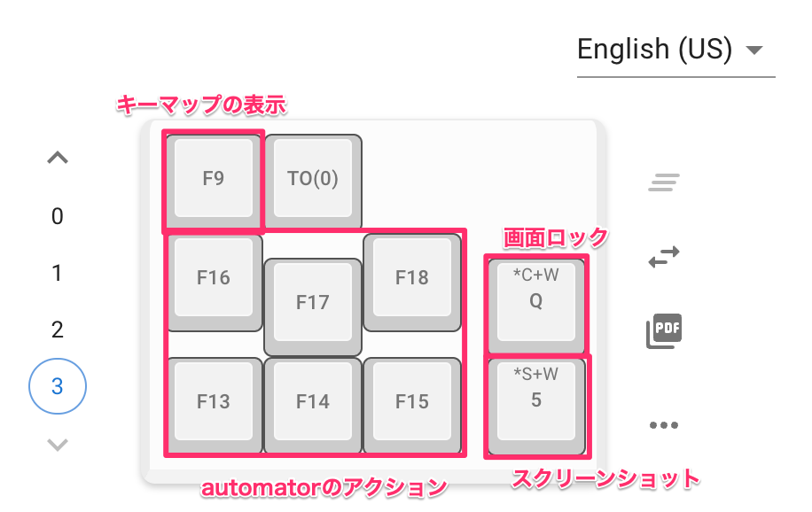
Task: Open the English (US) language dropdown
Action: coord(675,51)
